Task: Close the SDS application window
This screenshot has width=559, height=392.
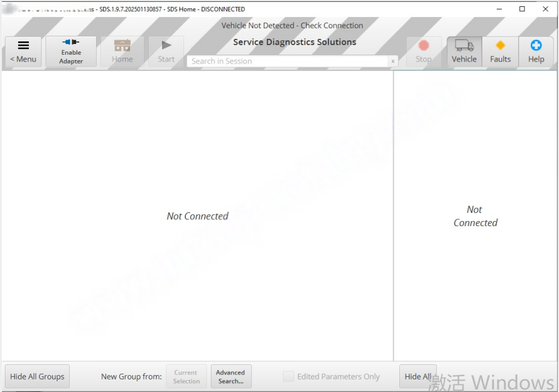Action: coord(545,9)
